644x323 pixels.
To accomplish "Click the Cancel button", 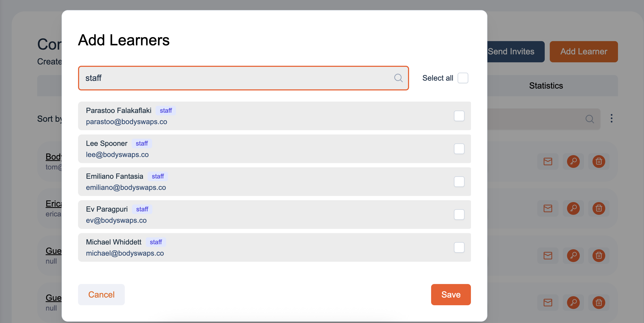I will [101, 295].
